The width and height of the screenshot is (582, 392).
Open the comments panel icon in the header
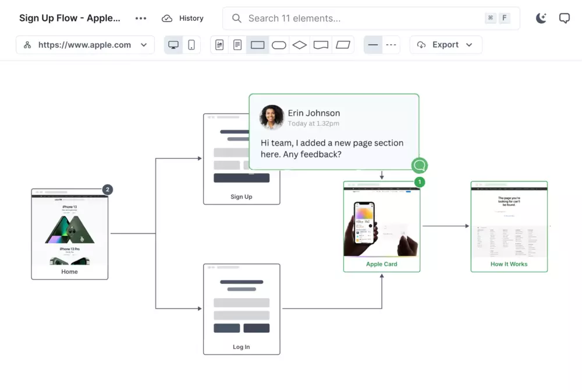[x=564, y=19]
